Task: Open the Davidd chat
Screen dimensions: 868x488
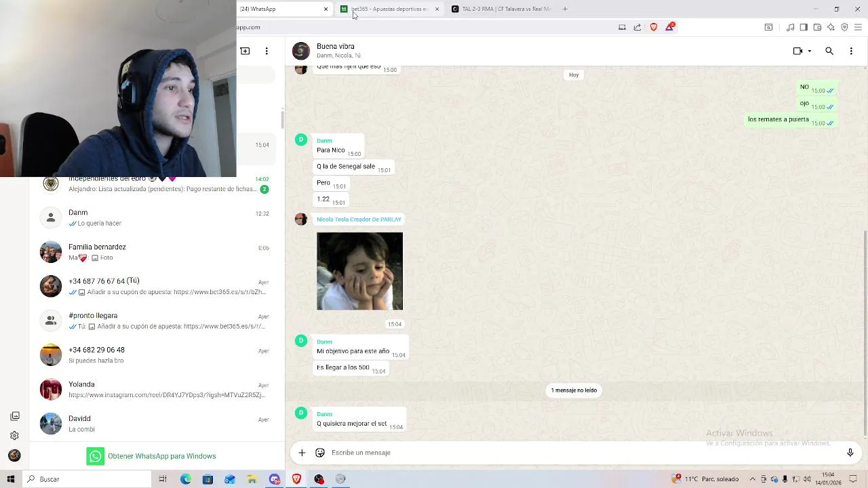Action: (x=156, y=424)
